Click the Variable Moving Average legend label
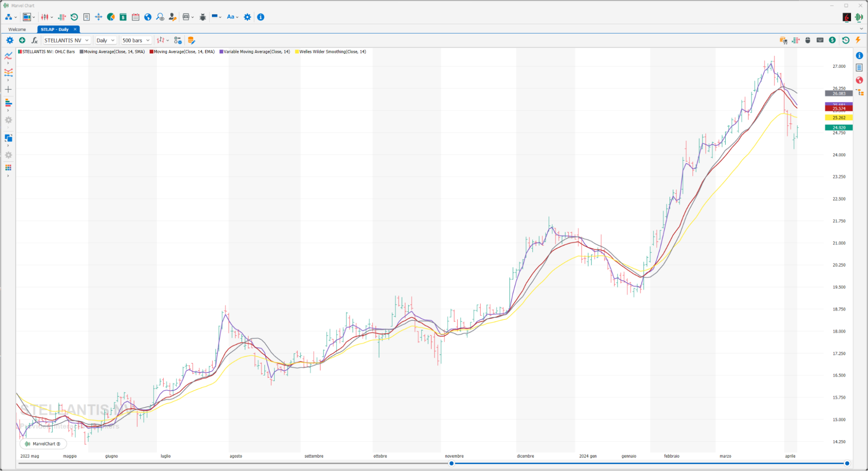The image size is (868, 471). coord(257,52)
